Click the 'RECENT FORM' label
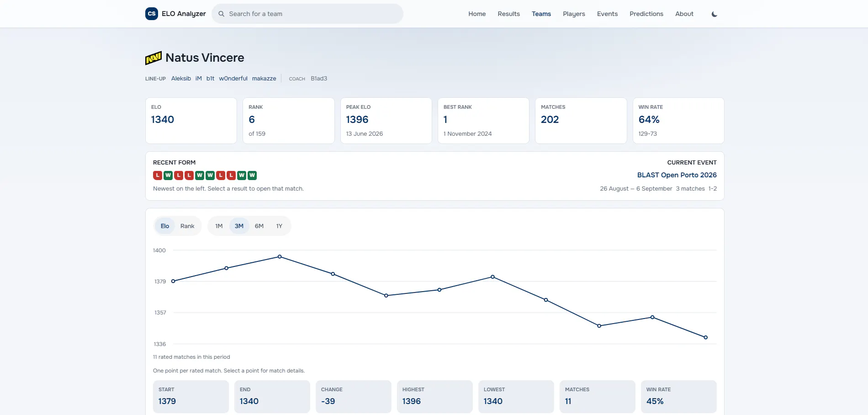Screen dimensions: 868x415 (174, 163)
